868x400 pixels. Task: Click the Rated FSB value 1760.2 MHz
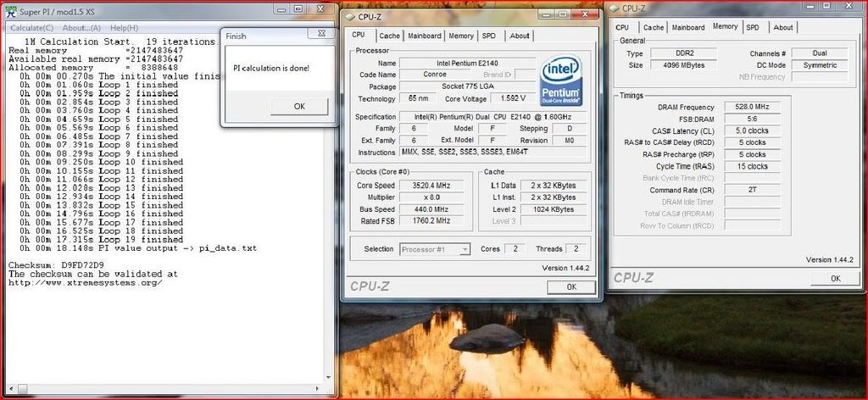[x=431, y=220]
